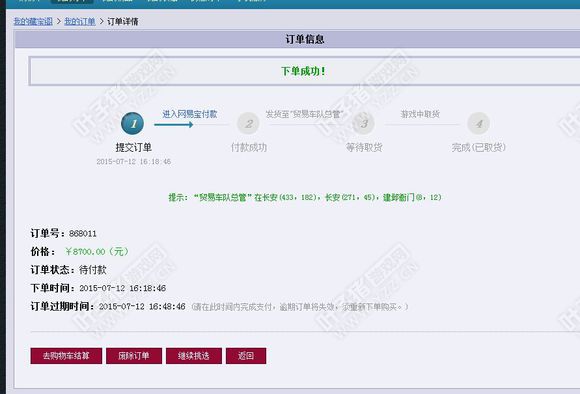Image resolution: width=580 pixels, height=394 pixels.
Task: Open the 我的藏宝阁 breadcrumb link
Action: pos(33,21)
